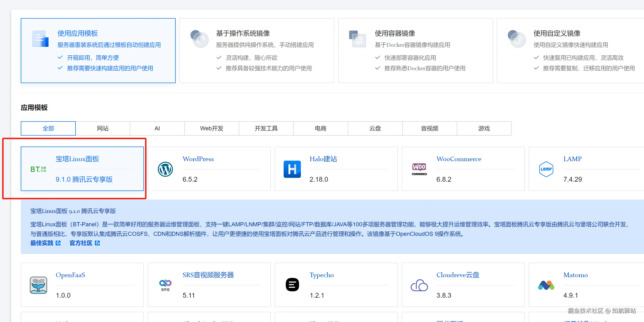Click external-link icon beside 官方社区
Image resolution: width=644 pixels, height=322 pixels.
(x=97, y=243)
